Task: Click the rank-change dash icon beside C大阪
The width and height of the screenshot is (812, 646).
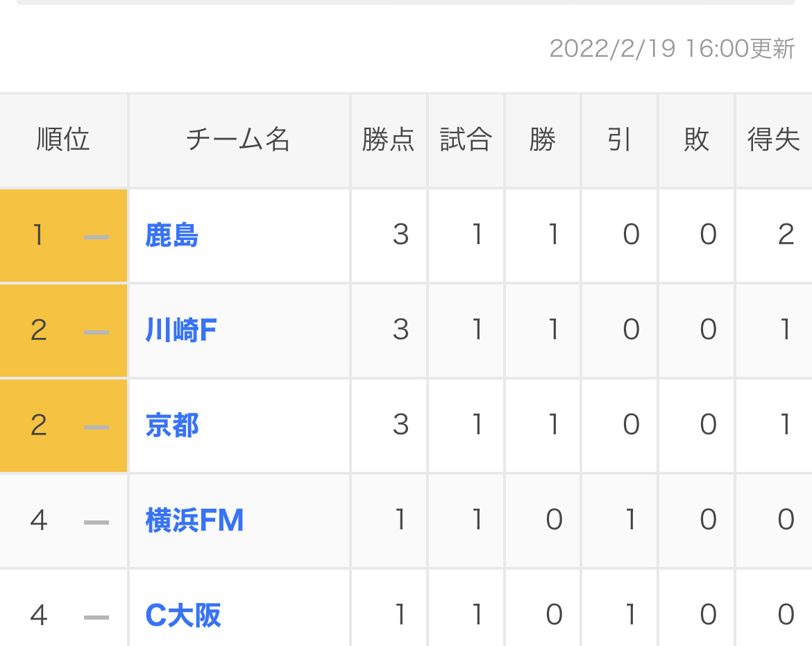Action: click(x=96, y=616)
